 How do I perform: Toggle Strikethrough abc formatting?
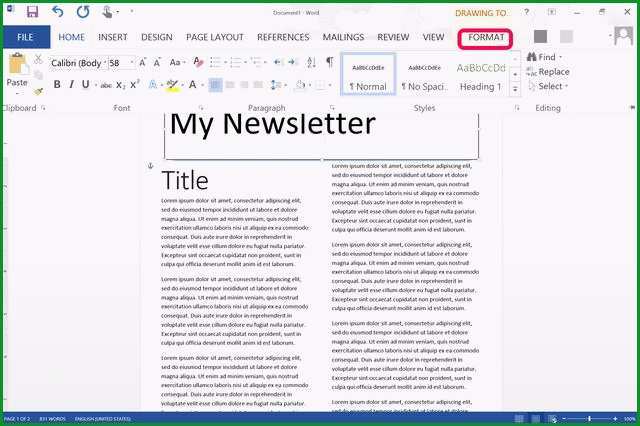[x=106, y=85]
